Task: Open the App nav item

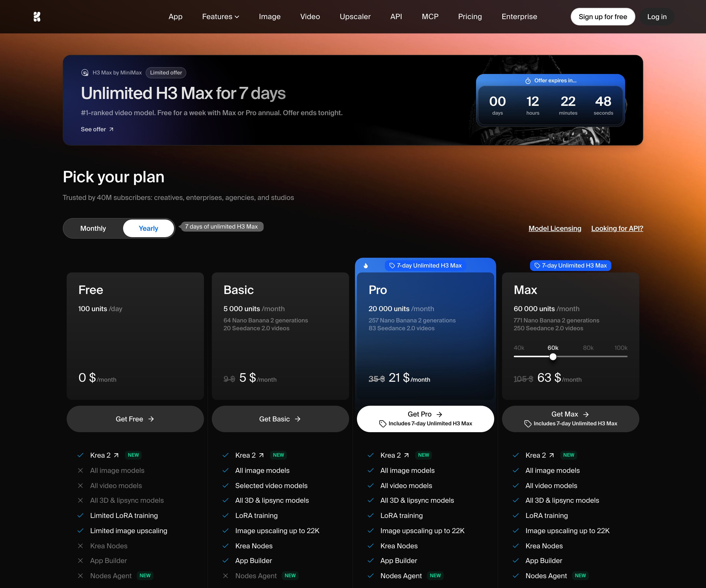Action: point(176,16)
